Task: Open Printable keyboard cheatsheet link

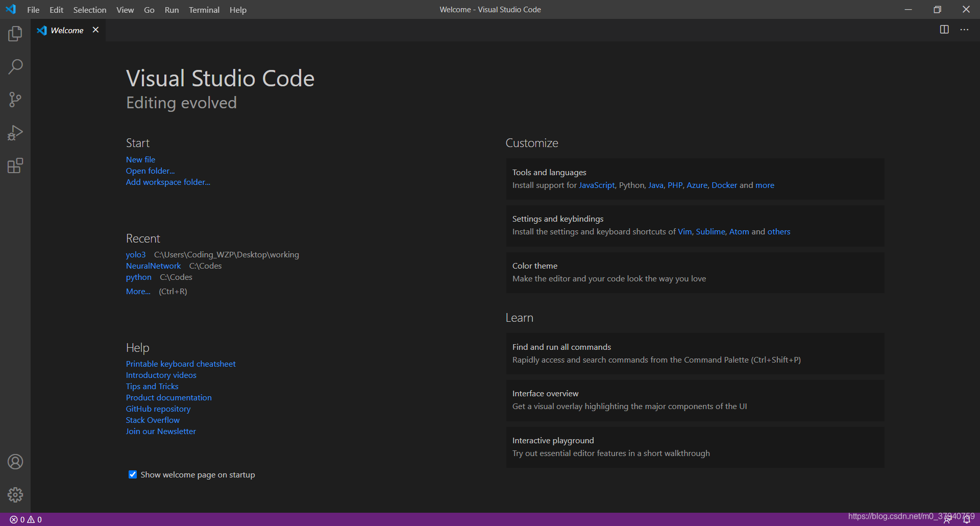Action: coord(181,364)
